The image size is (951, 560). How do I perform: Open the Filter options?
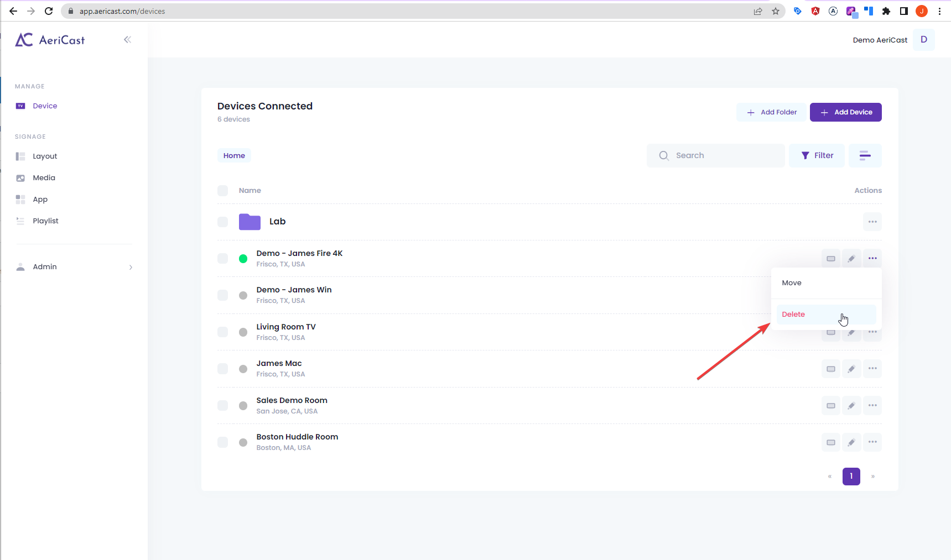point(817,155)
